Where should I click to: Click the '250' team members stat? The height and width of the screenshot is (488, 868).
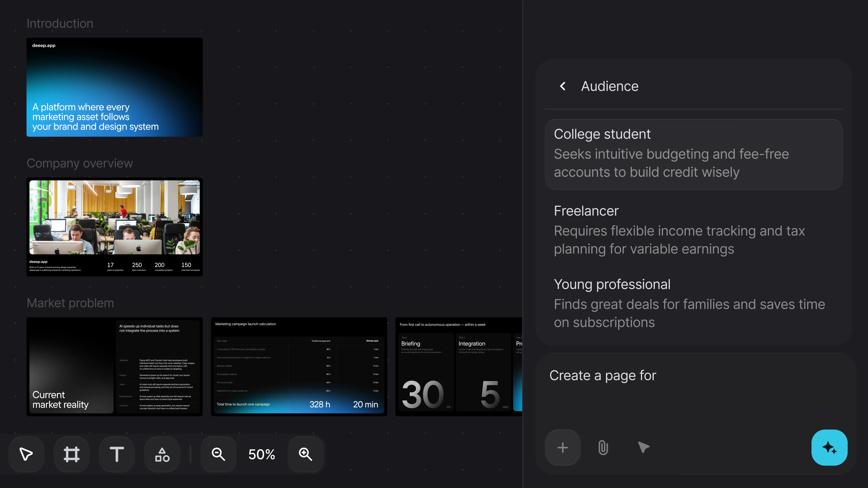pyautogui.click(x=137, y=265)
